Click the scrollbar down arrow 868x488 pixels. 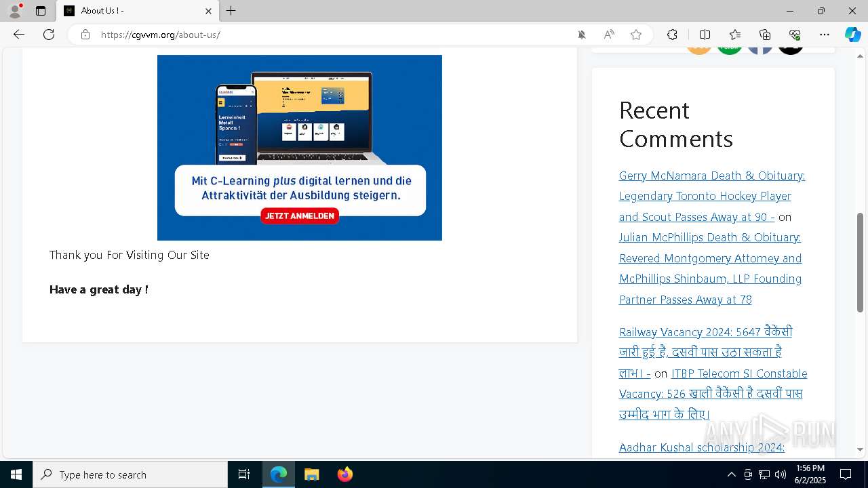(861, 449)
